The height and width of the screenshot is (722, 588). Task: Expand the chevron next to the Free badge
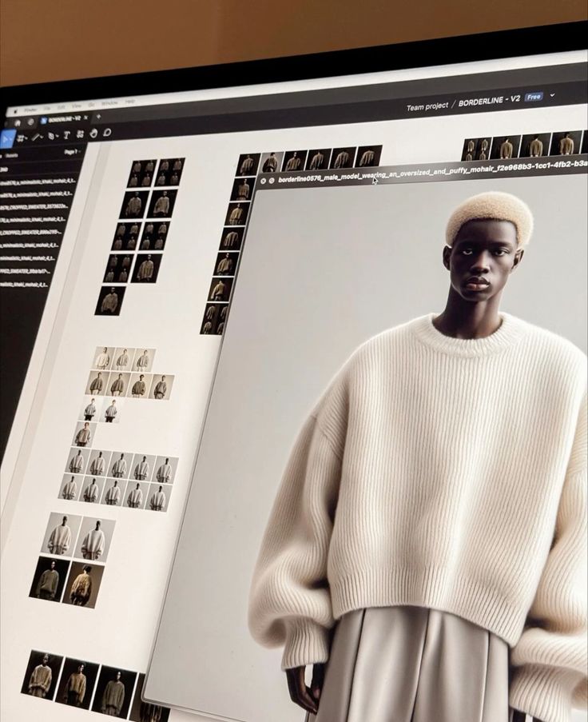point(553,95)
